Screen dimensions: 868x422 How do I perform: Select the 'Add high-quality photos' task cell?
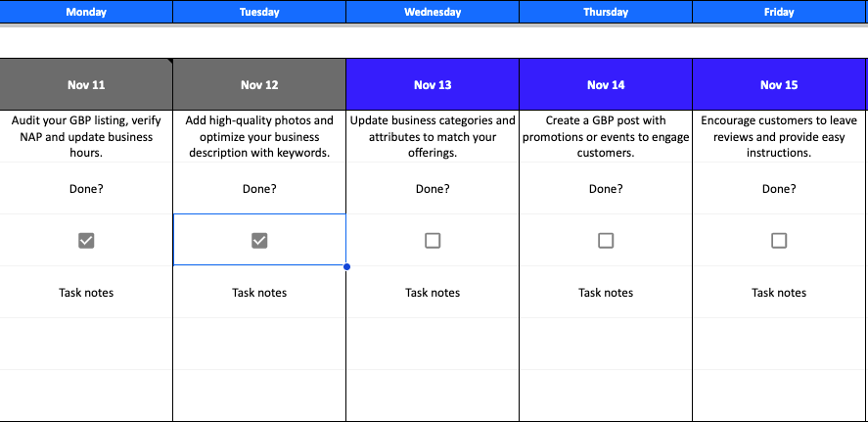259,136
